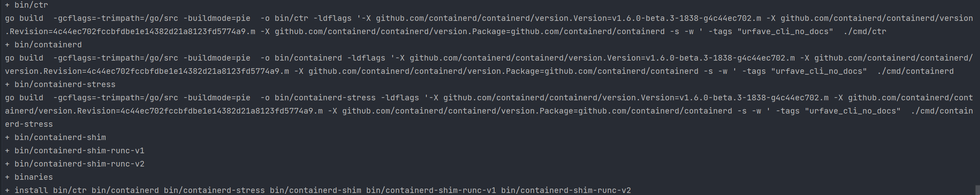Click the '+ bin/containerd-shim-runc-v1' line
The image size is (980, 195).
(75, 151)
